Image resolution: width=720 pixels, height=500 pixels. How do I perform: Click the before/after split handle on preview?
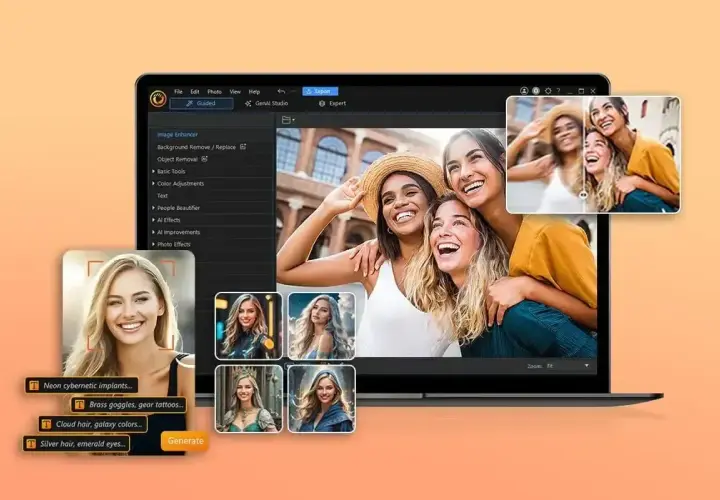tap(583, 195)
